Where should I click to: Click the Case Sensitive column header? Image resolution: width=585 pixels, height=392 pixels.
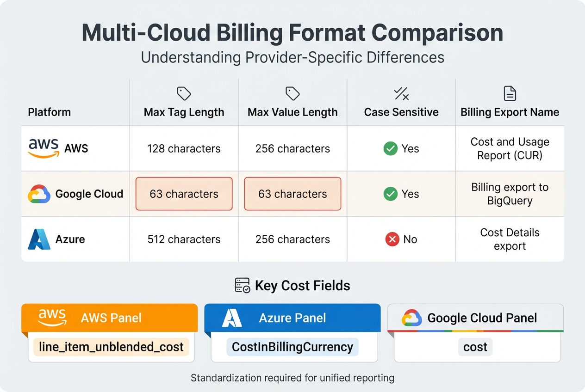(x=401, y=112)
